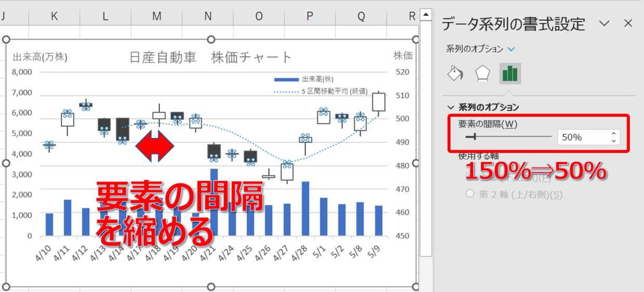Image resolution: width=644 pixels, height=292 pixels.
Task: Select the blue volume bar for 5/1
Action: click(324, 216)
